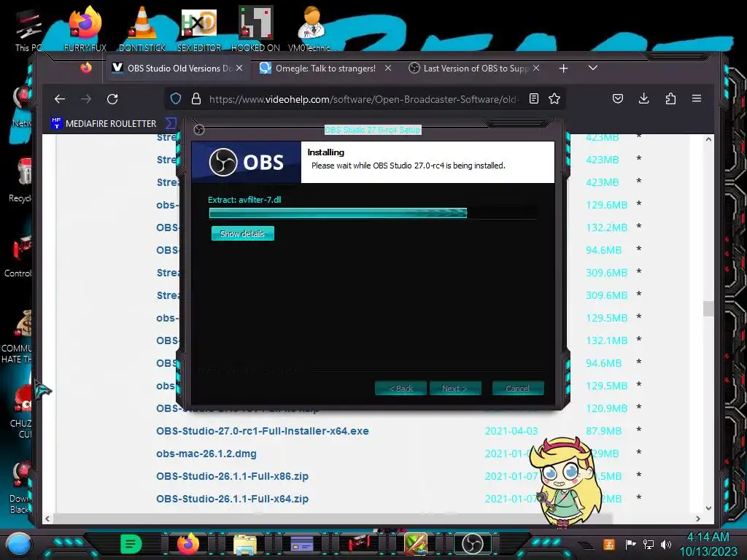
Task: Open the VLC cone desktop shortcut
Action: point(142,29)
